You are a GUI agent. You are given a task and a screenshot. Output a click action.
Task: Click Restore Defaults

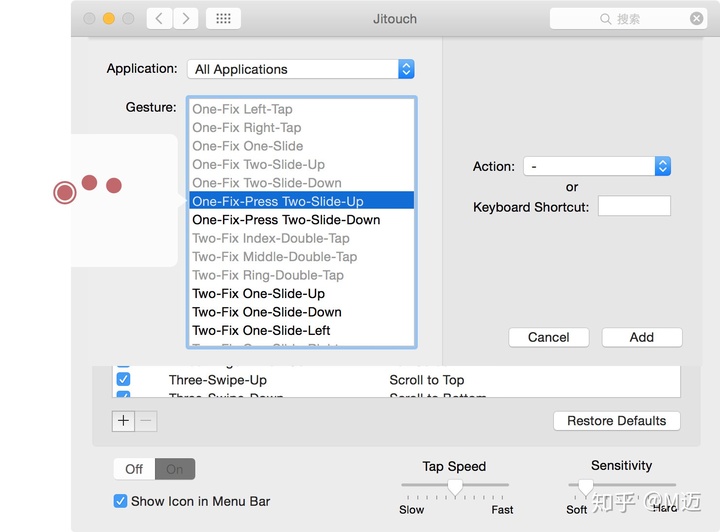617,421
